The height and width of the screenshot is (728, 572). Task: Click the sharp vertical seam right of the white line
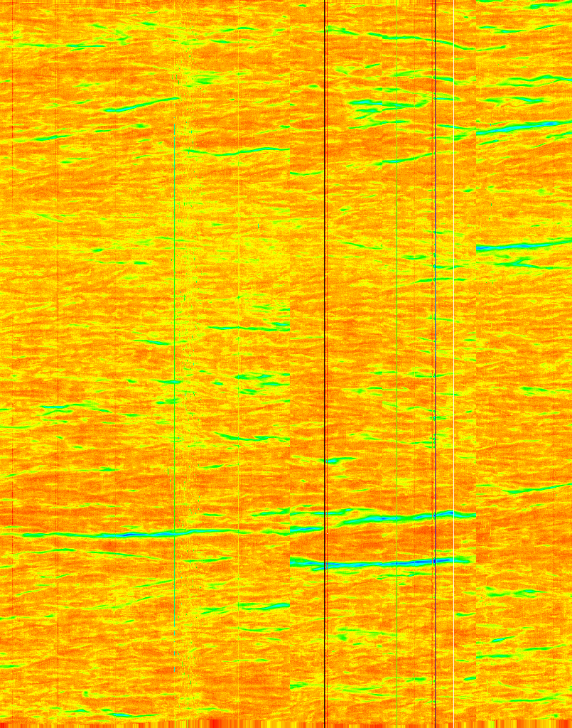(x=475, y=355)
